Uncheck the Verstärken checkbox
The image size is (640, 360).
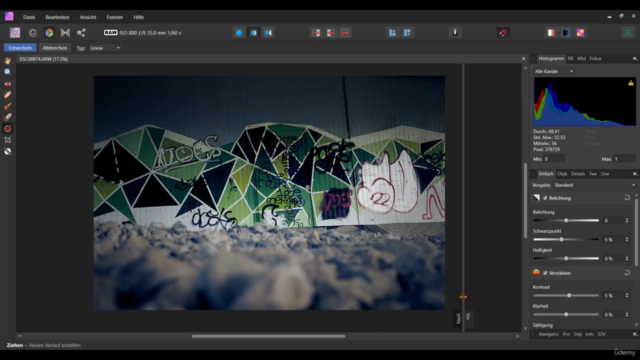pos(545,273)
